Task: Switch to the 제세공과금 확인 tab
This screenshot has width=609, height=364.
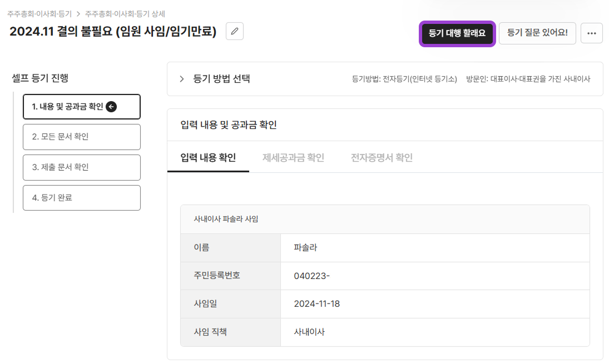Action: (x=293, y=157)
